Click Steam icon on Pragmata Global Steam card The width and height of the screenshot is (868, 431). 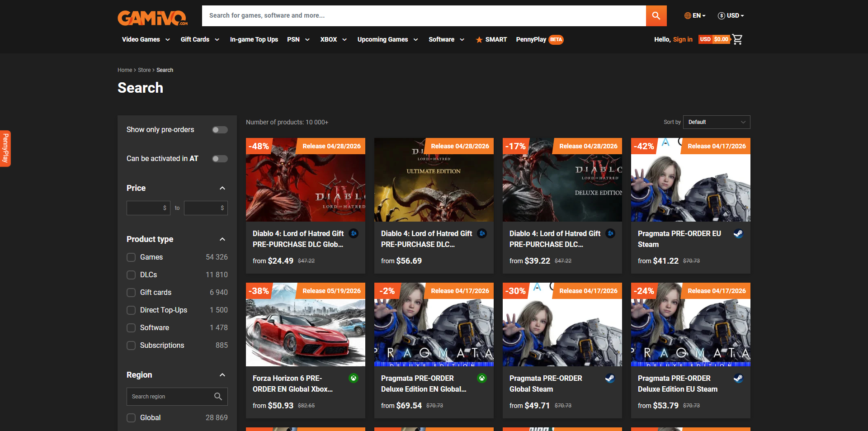coord(610,379)
